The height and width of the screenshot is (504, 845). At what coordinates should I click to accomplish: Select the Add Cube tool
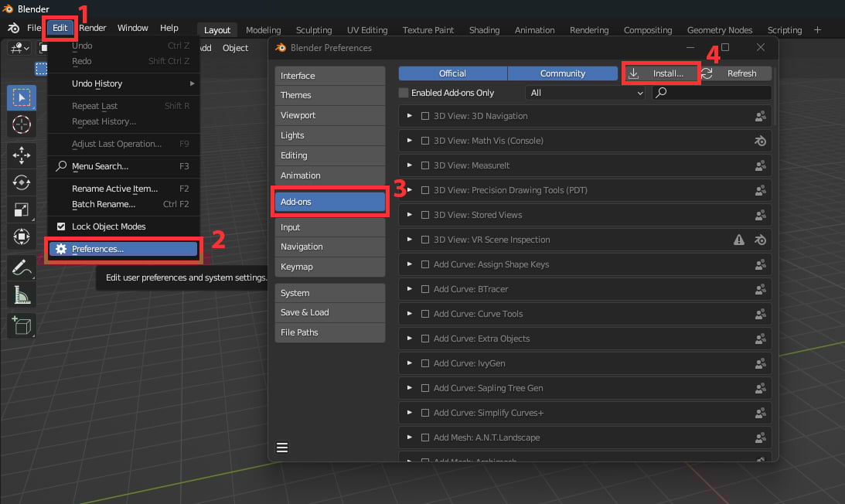tap(22, 325)
